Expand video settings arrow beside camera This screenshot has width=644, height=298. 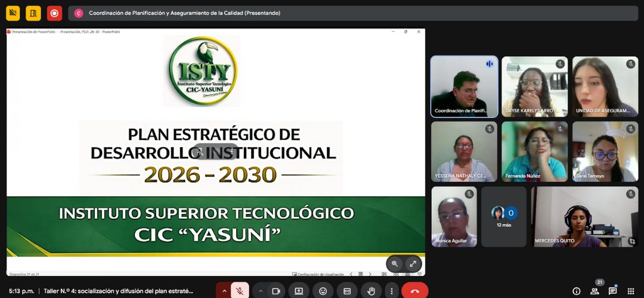260,291
